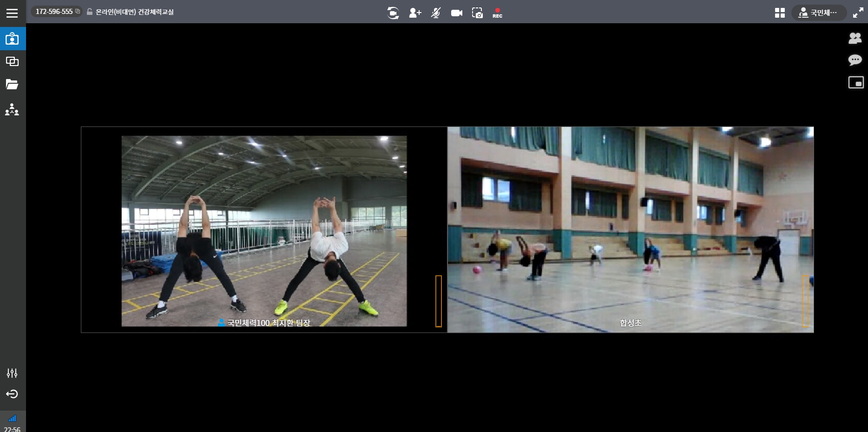The height and width of the screenshot is (432, 868).
Task: Open the audio and video settings sliders
Action: pyautogui.click(x=12, y=373)
